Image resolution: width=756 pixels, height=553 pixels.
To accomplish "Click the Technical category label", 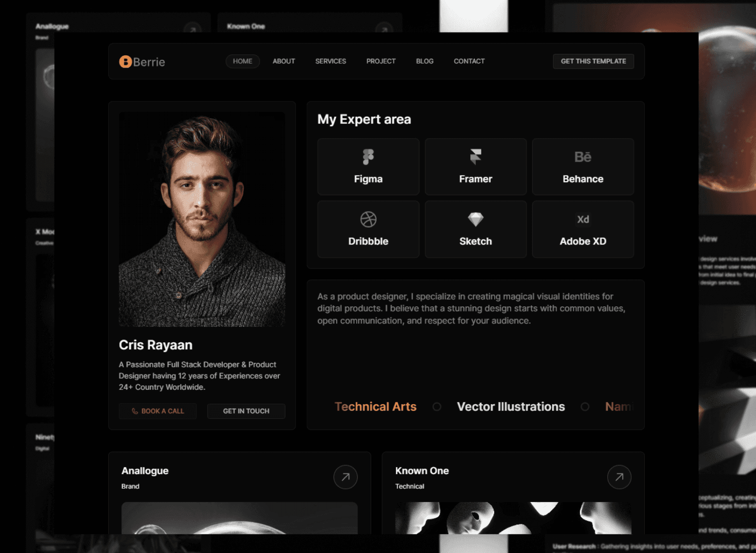I will (x=410, y=486).
